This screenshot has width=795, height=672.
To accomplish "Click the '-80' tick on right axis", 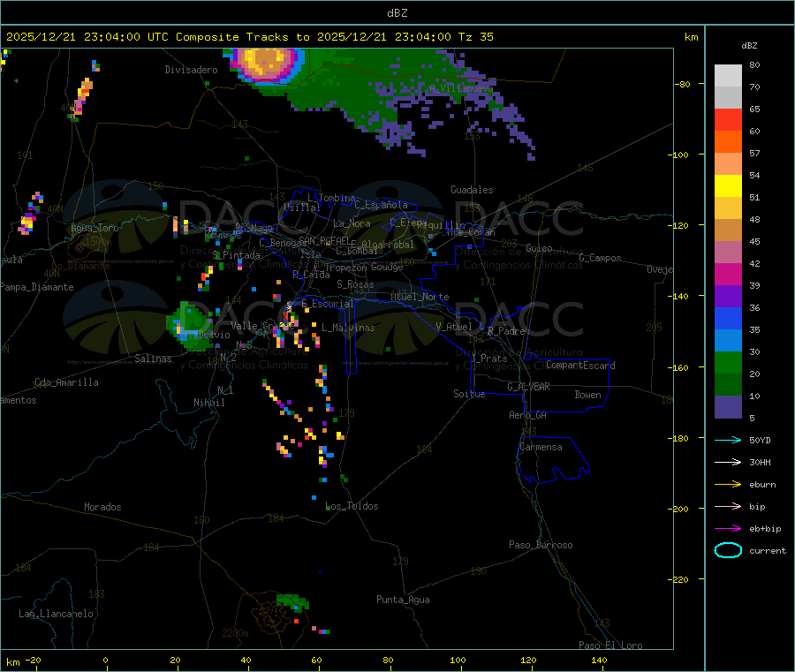I will pos(682,84).
